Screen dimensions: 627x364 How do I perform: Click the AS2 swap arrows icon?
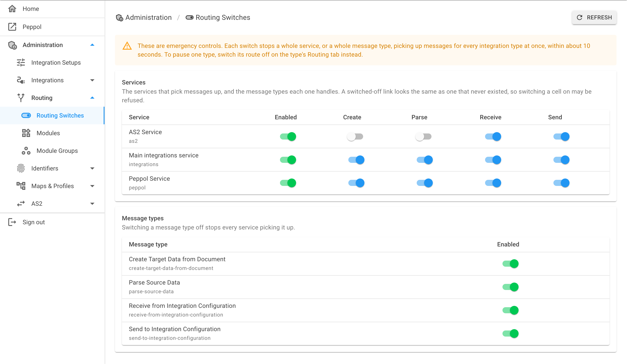pyautogui.click(x=21, y=204)
